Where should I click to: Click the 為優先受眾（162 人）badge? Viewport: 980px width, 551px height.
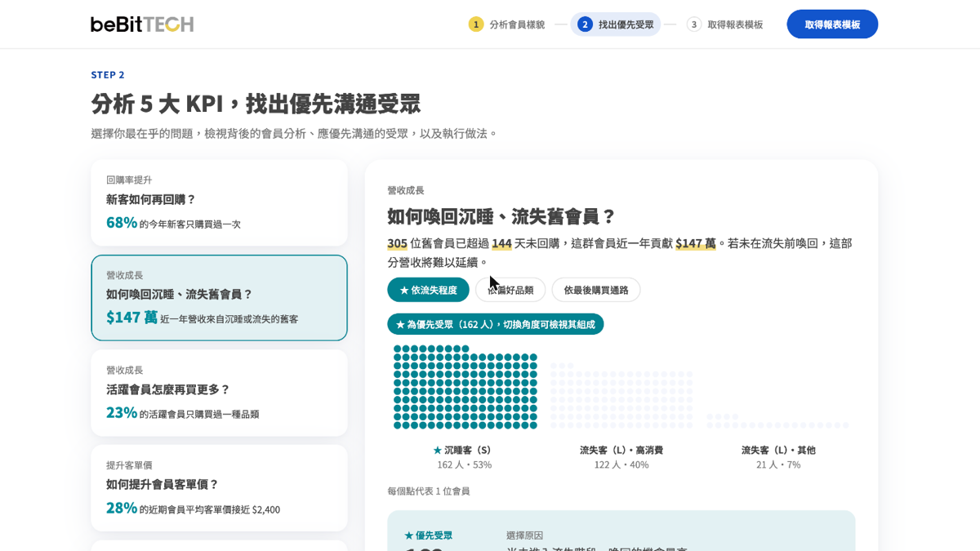point(496,324)
